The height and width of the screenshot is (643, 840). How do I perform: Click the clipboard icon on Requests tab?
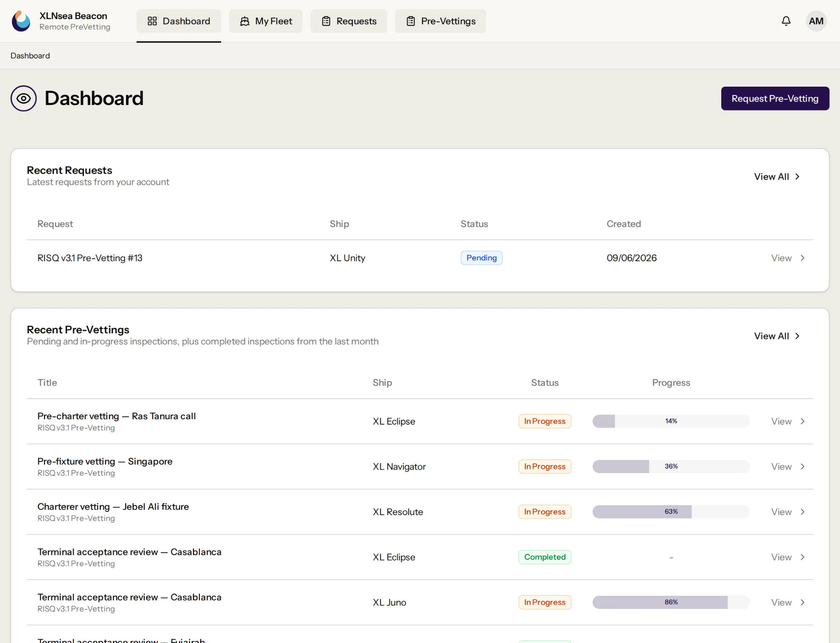click(x=326, y=21)
